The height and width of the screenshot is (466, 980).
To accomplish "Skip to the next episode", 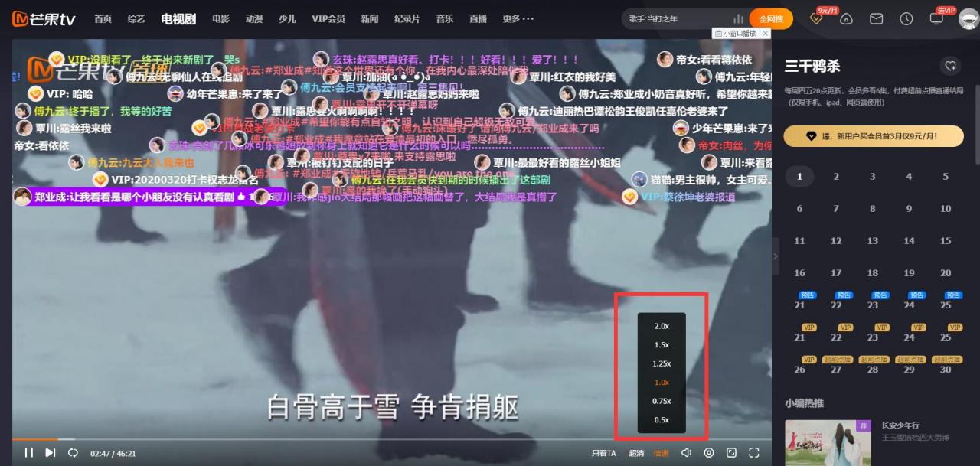I will point(50,452).
